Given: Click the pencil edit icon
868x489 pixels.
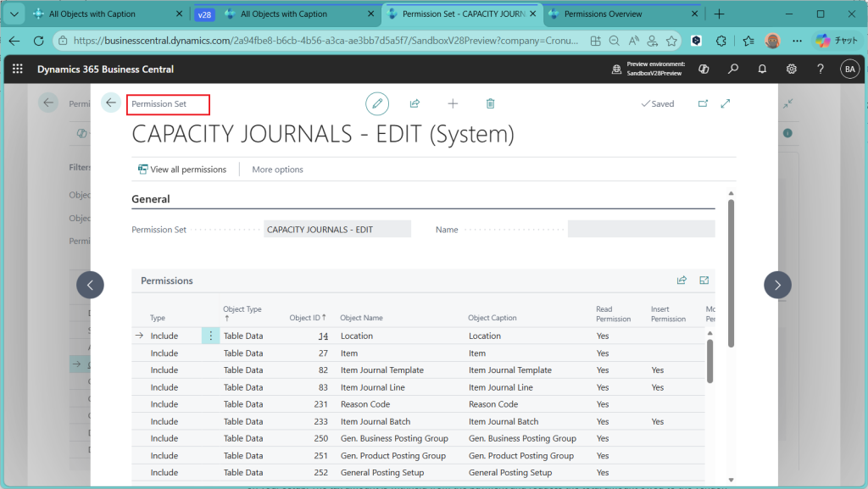Looking at the screenshot, I should click(377, 103).
